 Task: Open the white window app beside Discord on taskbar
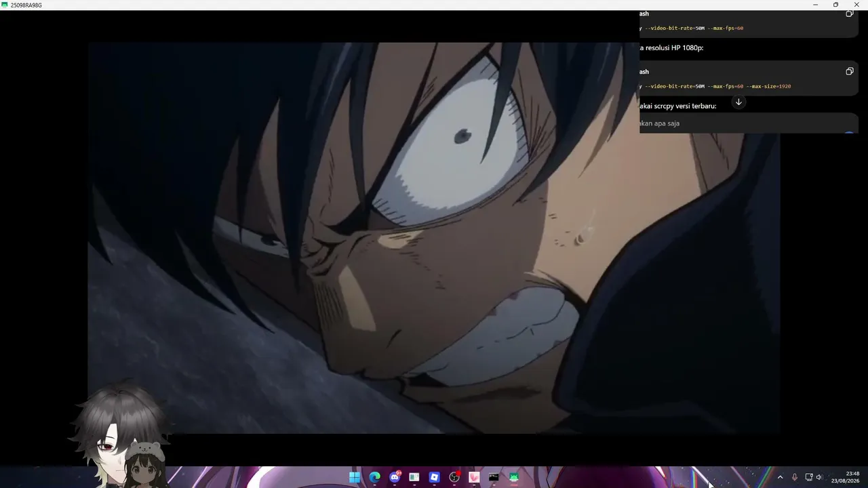point(414,477)
